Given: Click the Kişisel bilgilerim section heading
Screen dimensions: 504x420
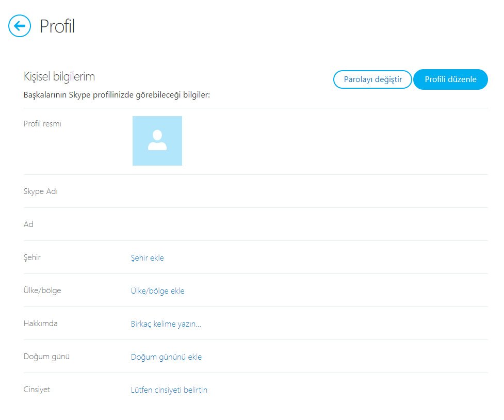Looking at the screenshot, I should pyautogui.click(x=59, y=77).
